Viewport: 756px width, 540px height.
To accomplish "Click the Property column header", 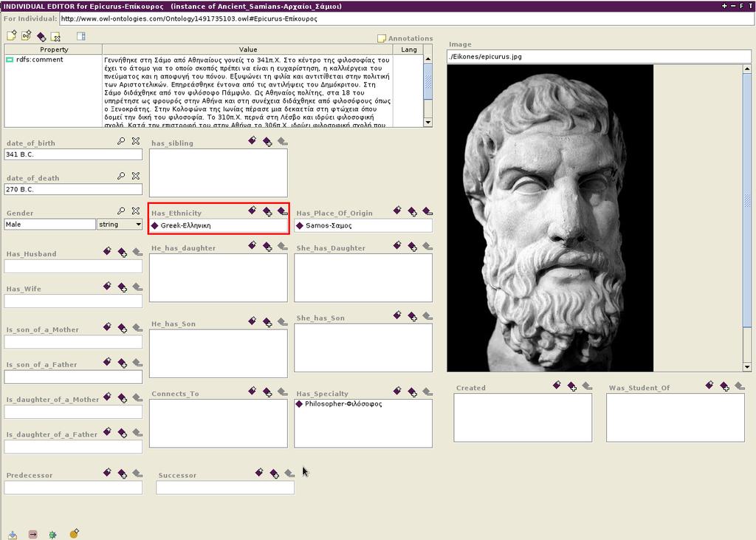I will coord(53,49).
